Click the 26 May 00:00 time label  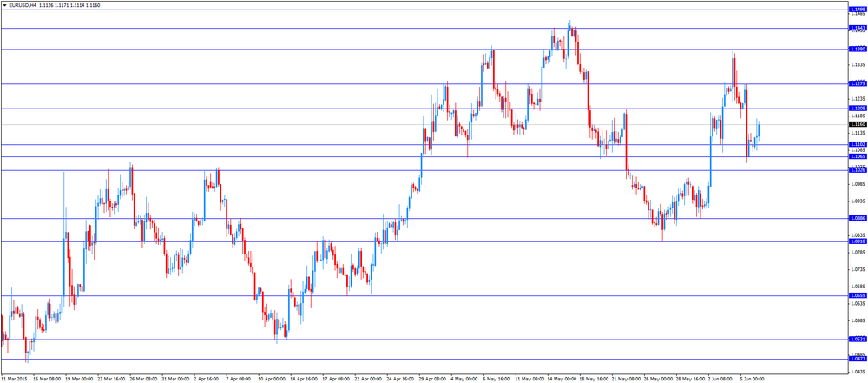click(657, 380)
